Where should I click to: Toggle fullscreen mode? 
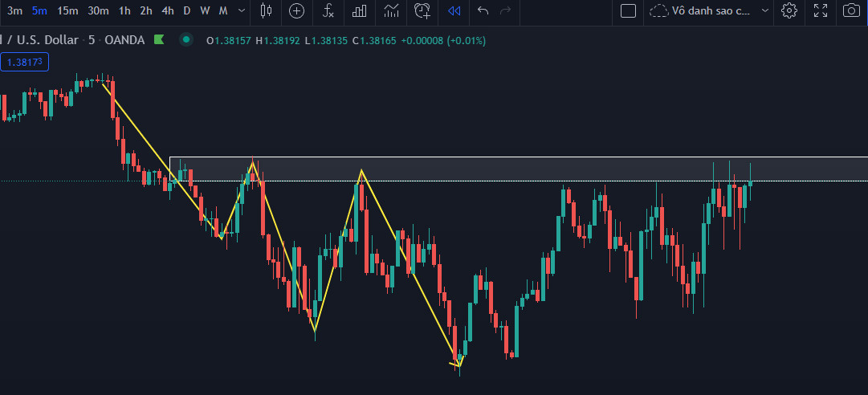pyautogui.click(x=821, y=10)
